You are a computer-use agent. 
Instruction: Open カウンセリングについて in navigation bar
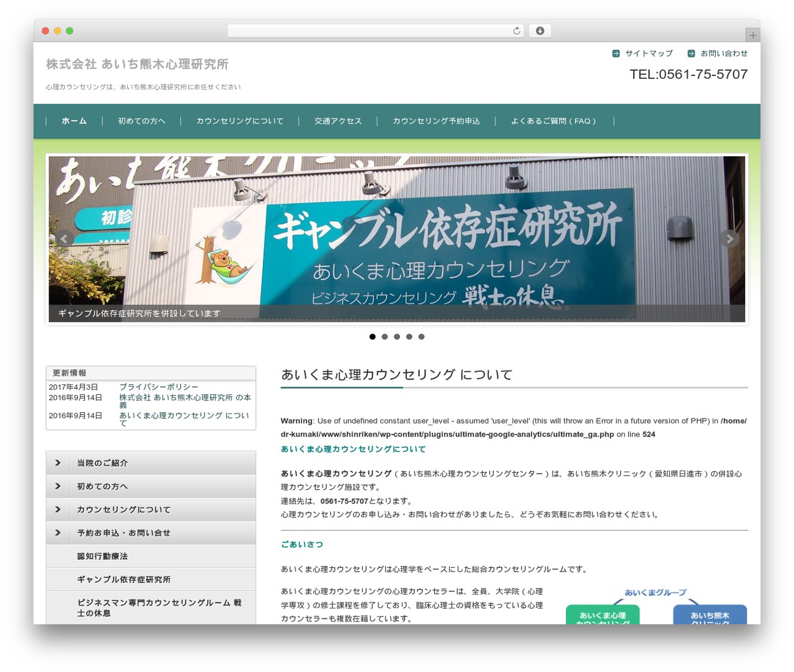[x=239, y=121]
